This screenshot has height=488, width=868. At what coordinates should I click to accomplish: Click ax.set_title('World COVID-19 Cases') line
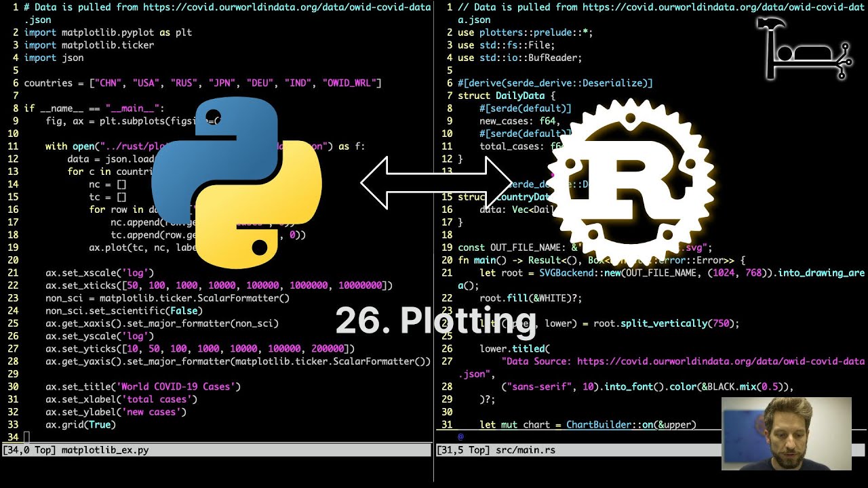click(x=143, y=386)
